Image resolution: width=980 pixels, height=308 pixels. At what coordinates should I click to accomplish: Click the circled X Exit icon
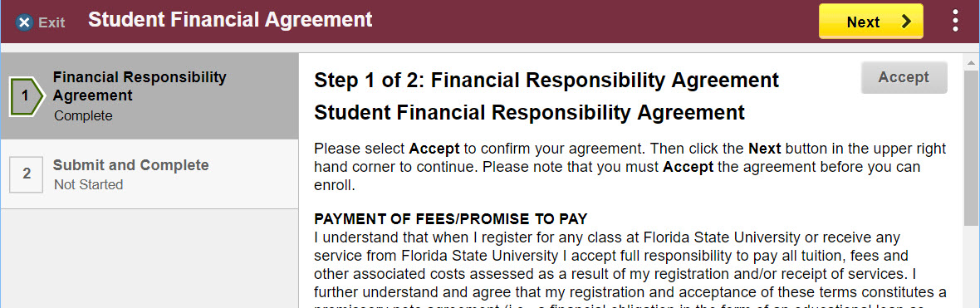point(24,22)
